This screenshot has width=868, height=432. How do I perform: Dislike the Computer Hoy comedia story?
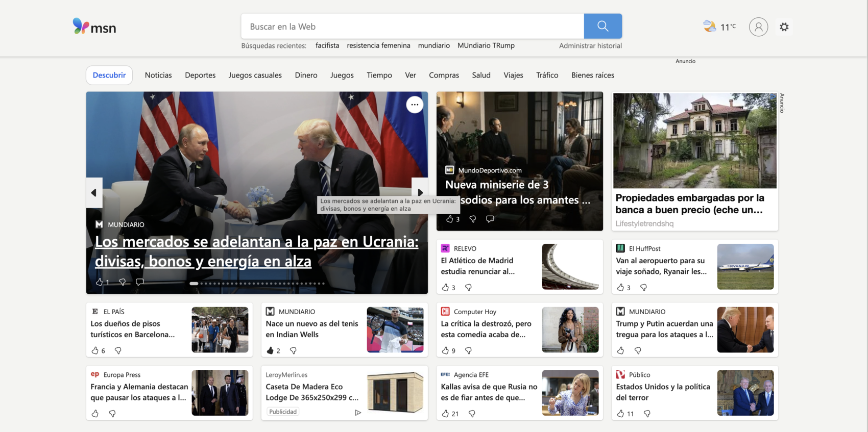pos(468,350)
